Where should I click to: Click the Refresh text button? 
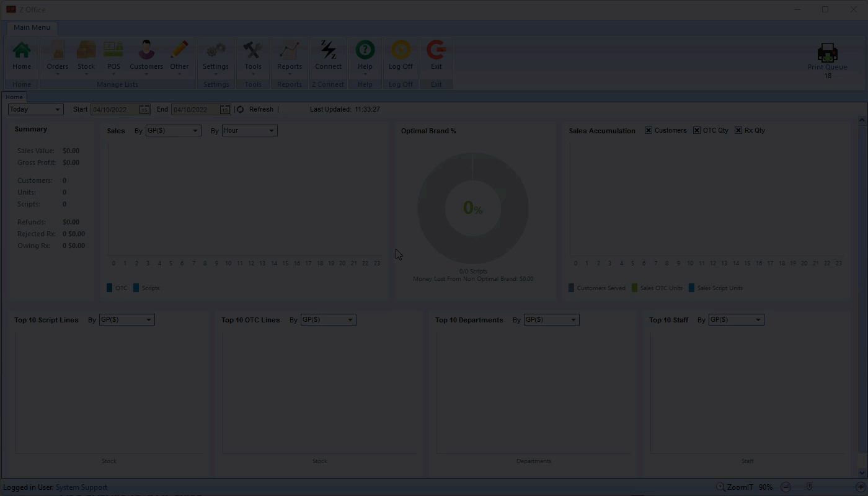[261, 110]
